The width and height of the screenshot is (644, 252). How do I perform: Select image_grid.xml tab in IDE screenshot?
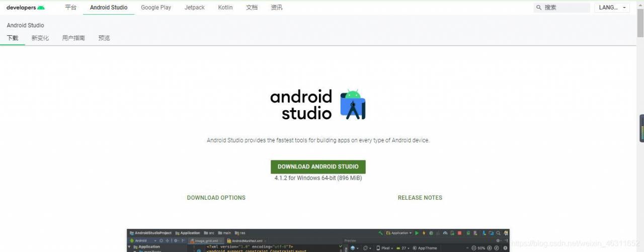pos(206,241)
